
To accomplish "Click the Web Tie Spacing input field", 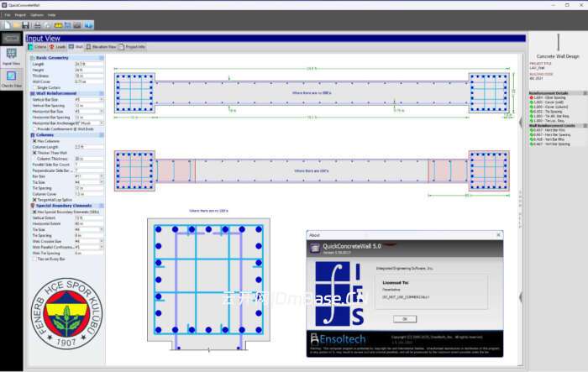I will point(89,253).
